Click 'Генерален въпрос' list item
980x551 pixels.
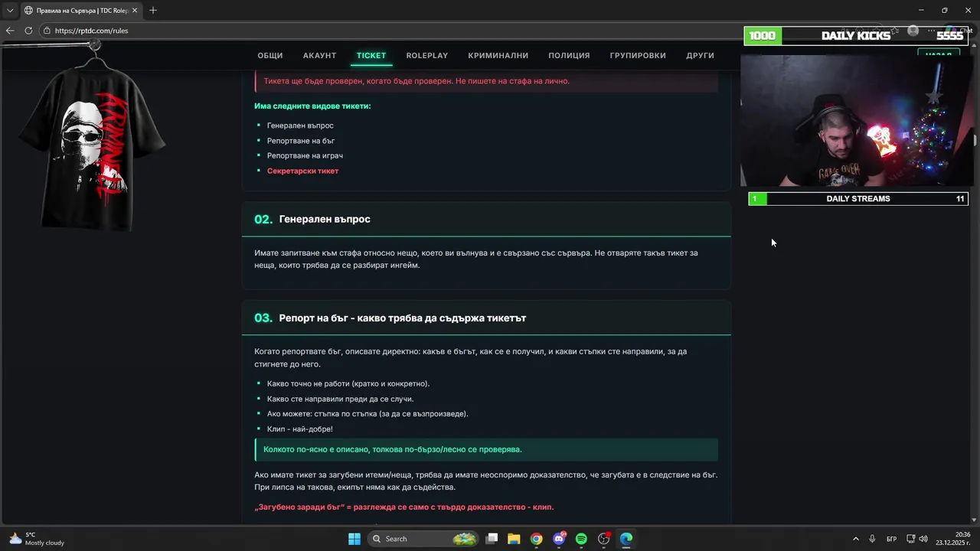[300, 126]
